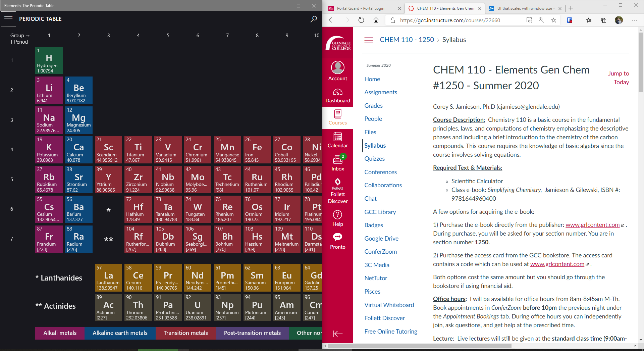This screenshot has width=644, height=351.
Task: Click the Alkali metals color legend swatch
Action: (60, 333)
